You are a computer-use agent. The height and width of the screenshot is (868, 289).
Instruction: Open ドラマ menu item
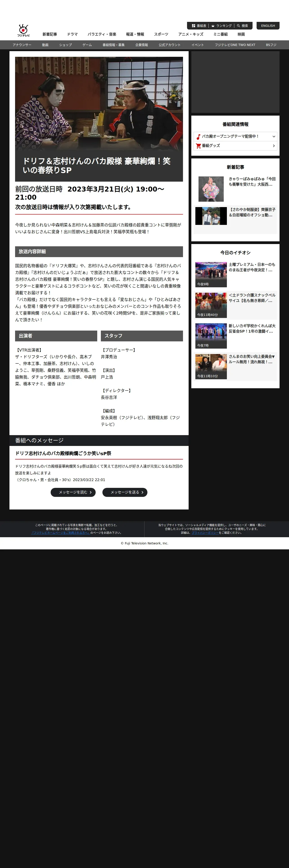[x=72, y=34]
